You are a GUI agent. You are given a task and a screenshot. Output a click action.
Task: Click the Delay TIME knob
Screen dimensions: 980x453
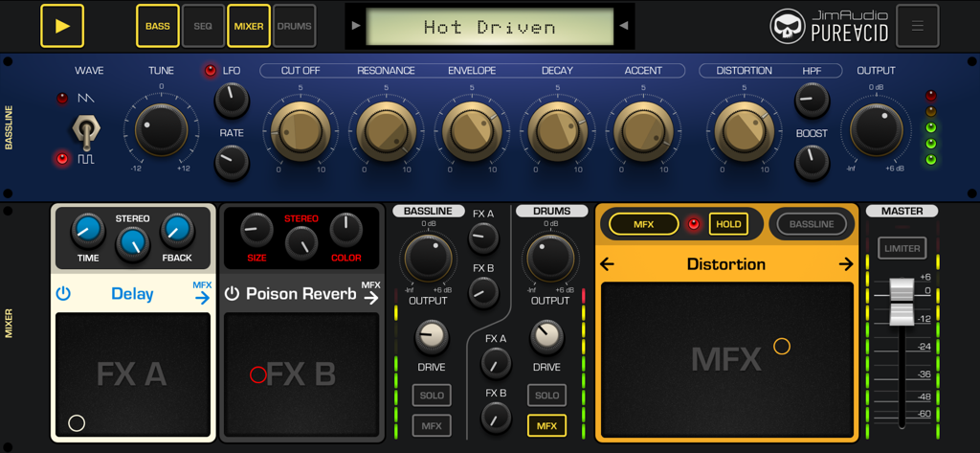point(87,231)
